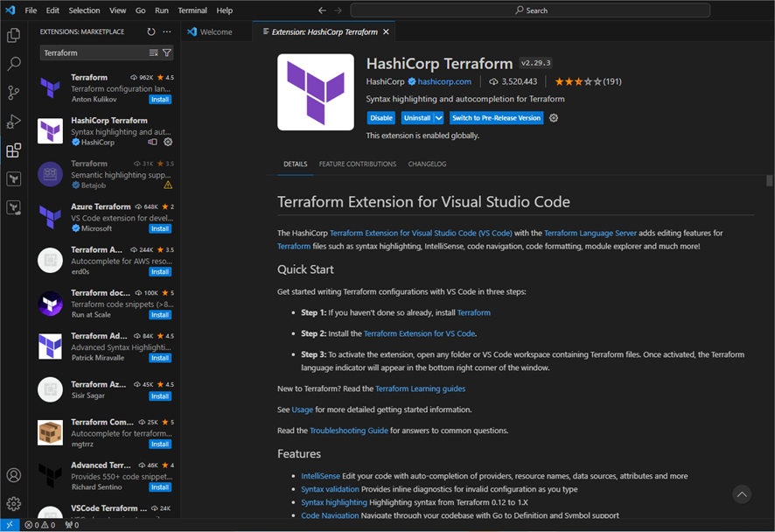Open the Selection menu
The height and width of the screenshot is (532, 775).
(x=84, y=10)
